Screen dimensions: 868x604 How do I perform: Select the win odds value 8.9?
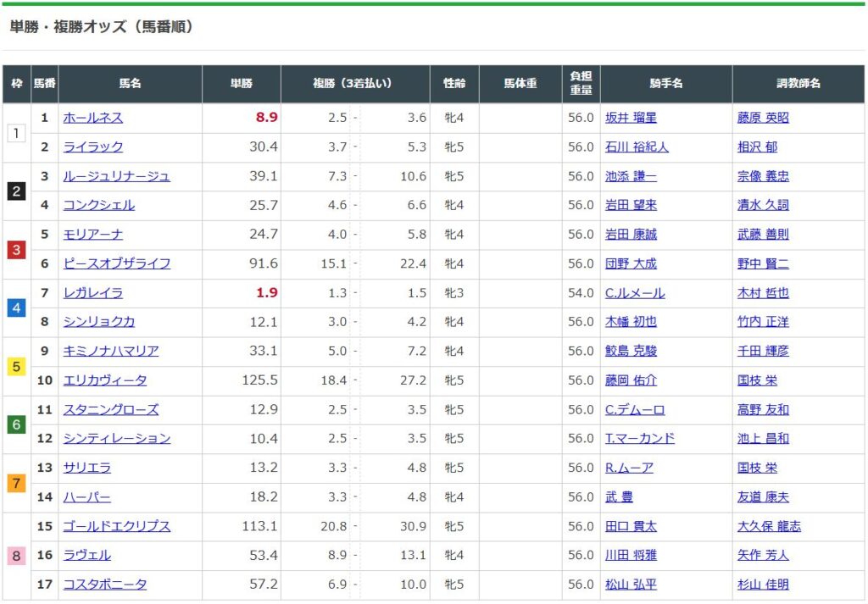click(267, 117)
